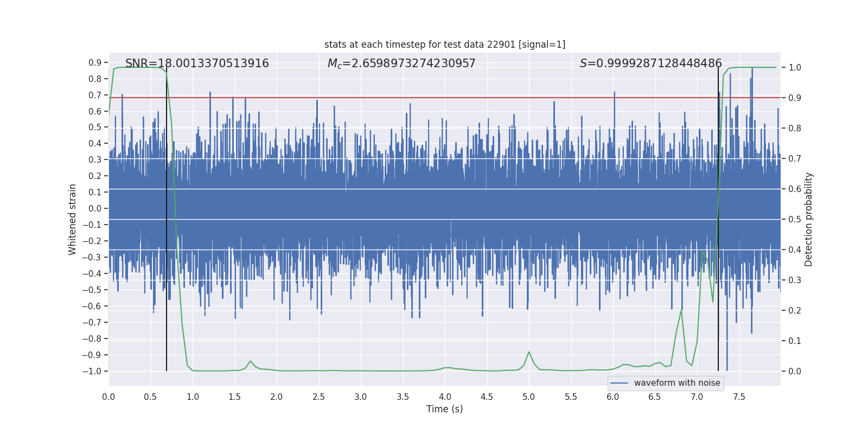Select the SNR=18.0013 annotation text
This screenshot has height=434, width=868.
[197, 63]
